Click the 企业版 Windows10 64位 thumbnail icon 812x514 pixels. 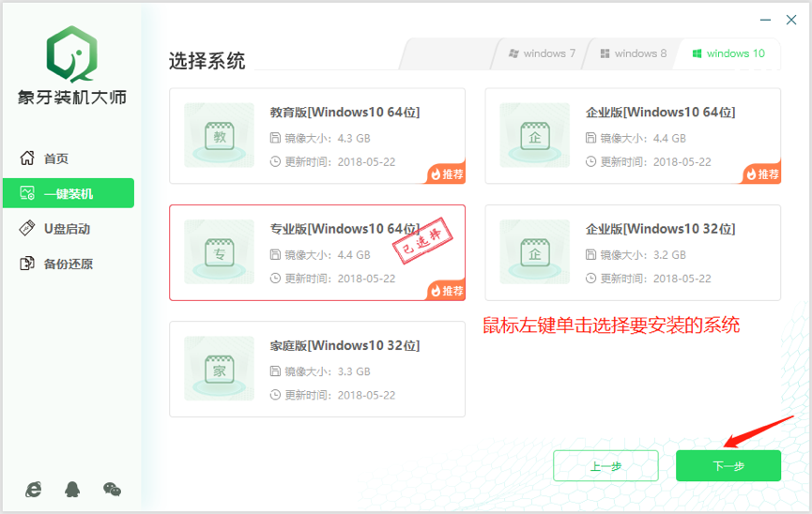(x=534, y=136)
